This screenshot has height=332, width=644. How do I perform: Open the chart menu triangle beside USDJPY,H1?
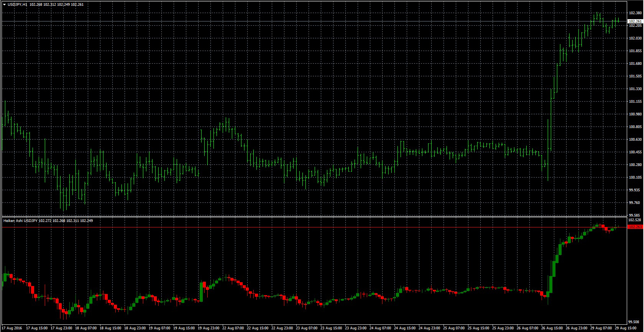tap(4, 5)
